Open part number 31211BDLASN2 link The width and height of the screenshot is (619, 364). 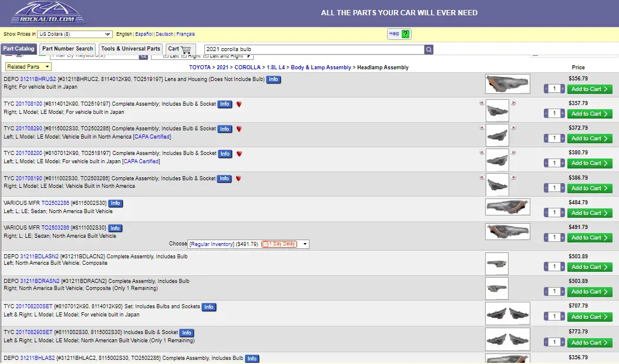(39, 257)
